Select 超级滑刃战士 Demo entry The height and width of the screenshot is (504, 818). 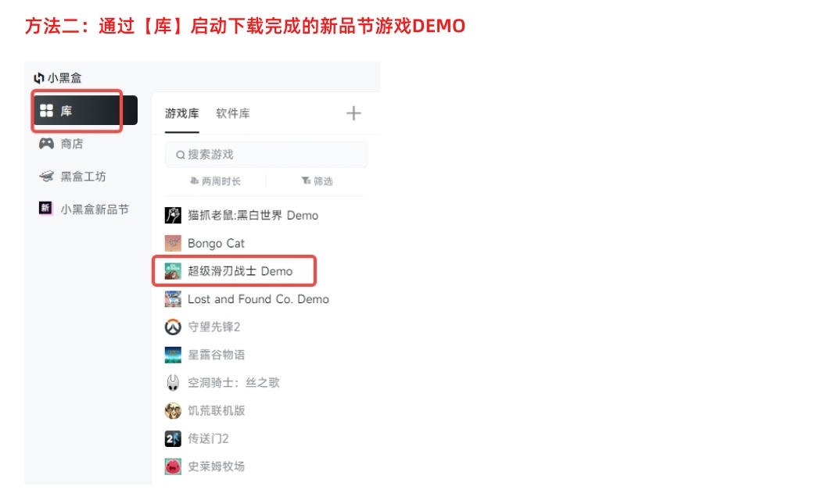234,271
